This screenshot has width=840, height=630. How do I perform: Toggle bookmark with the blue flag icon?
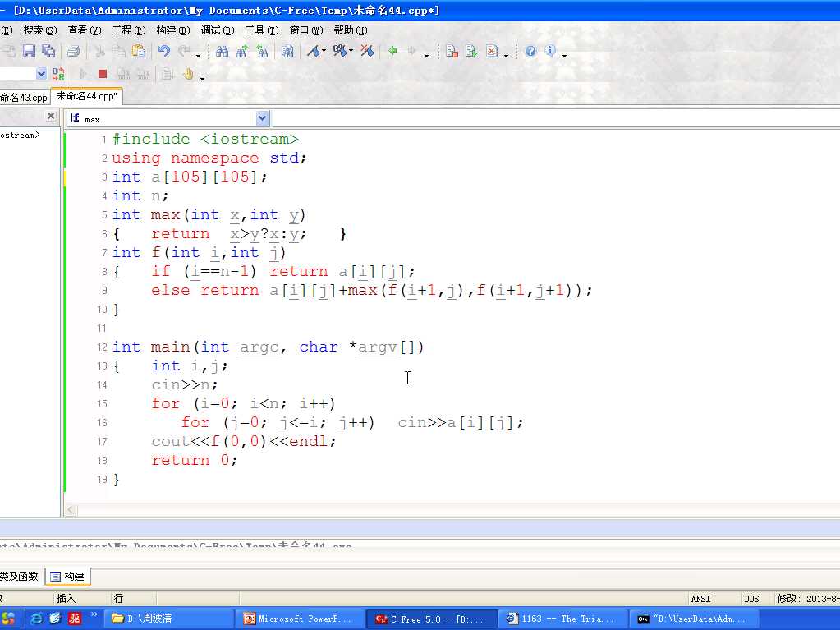tap(314, 52)
